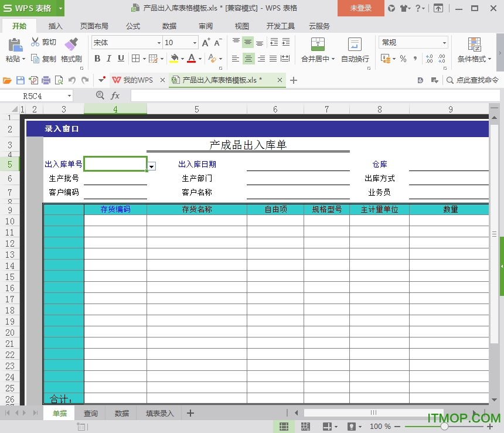Image resolution: width=504 pixels, height=433 pixels.
Task: Click the open folder icon
Action: pyautogui.click(x=7, y=80)
